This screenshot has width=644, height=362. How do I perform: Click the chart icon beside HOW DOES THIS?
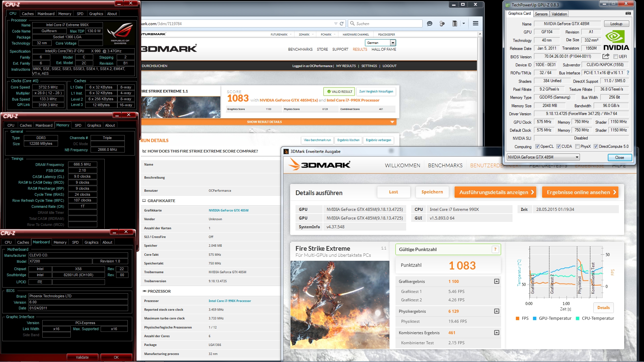[x=144, y=151]
